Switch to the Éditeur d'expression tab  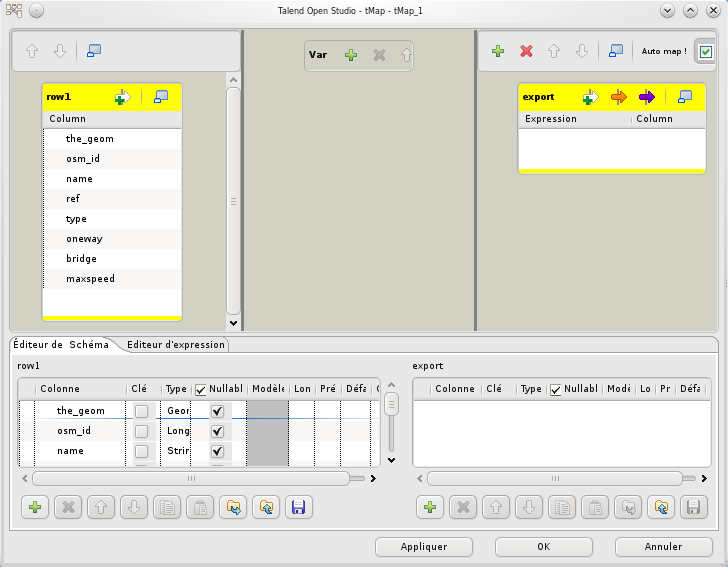coord(176,345)
